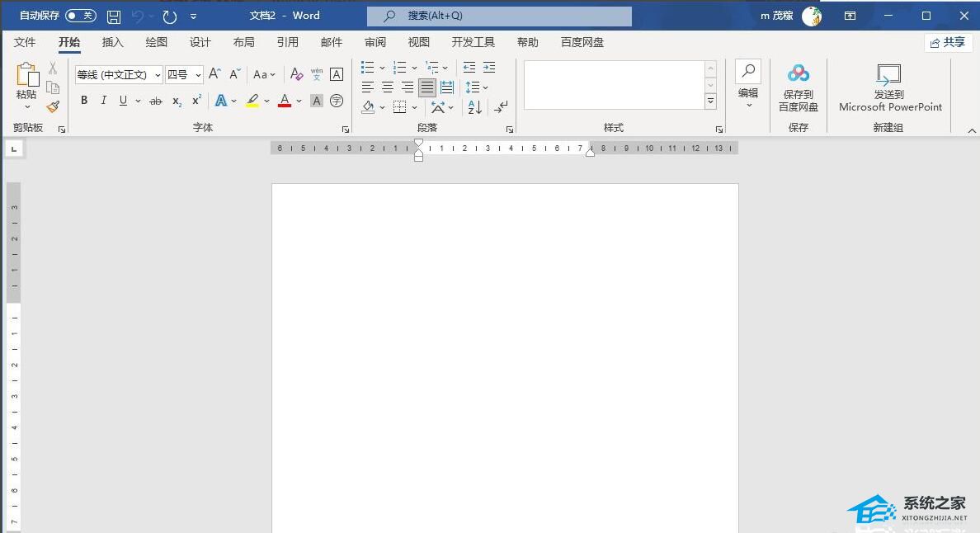
Task: Switch to the 引用 tab
Action: pyautogui.click(x=288, y=42)
